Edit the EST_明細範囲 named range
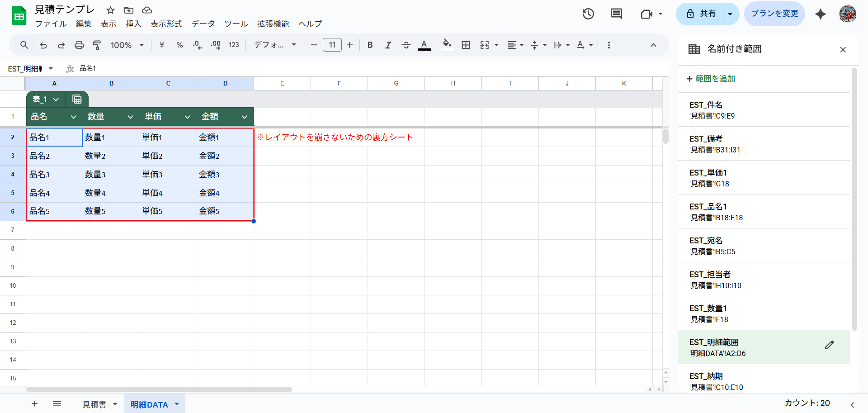 (x=829, y=345)
